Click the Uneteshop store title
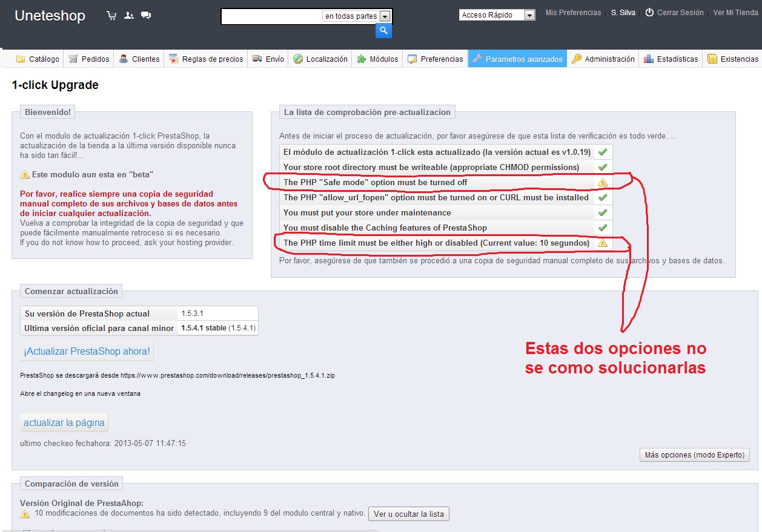Screen dimensions: 762x532 tap(50, 16)
